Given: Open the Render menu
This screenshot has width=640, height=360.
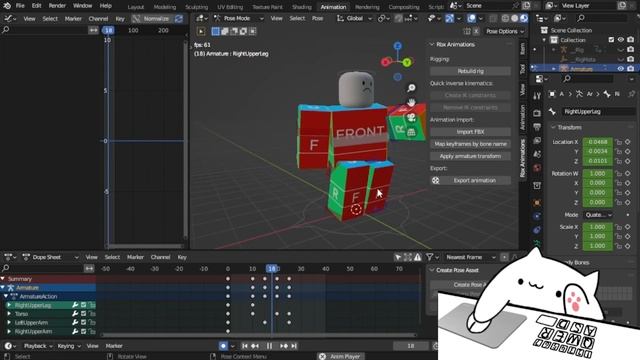Looking at the screenshot, I should (x=57, y=6).
